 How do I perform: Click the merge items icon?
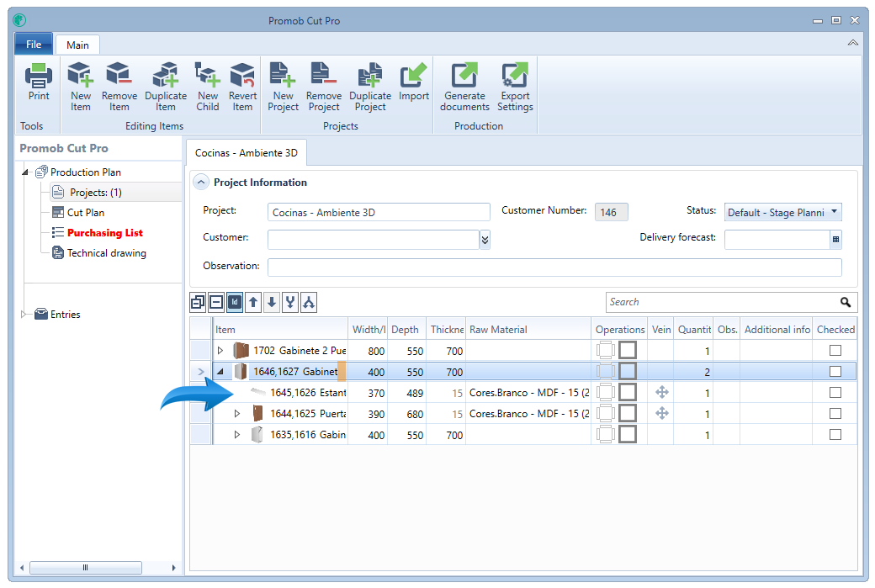pos(290,302)
